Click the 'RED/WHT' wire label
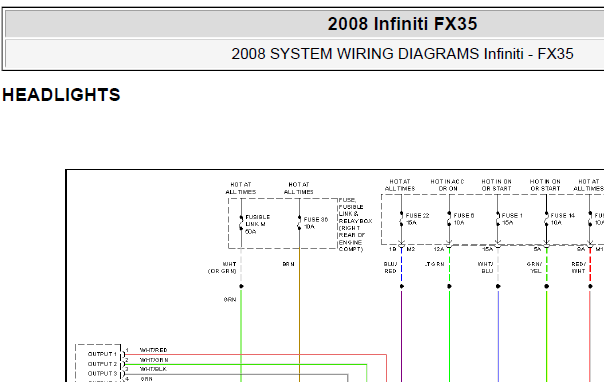The width and height of the screenshot is (604, 382). pos(579,267)
